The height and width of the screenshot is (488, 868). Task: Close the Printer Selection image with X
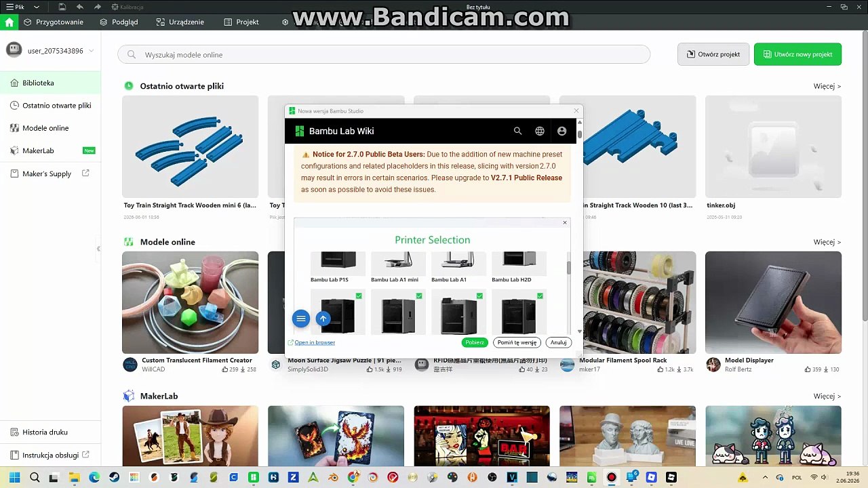[x=564, y=222]
